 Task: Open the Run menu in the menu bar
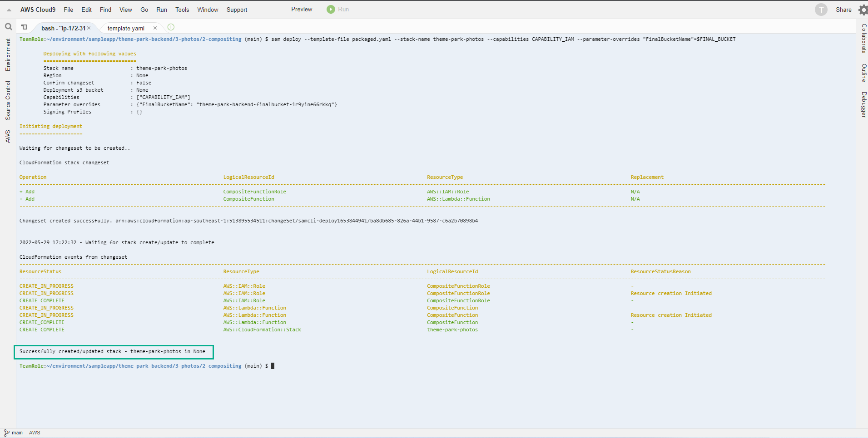tap(162, 10)
